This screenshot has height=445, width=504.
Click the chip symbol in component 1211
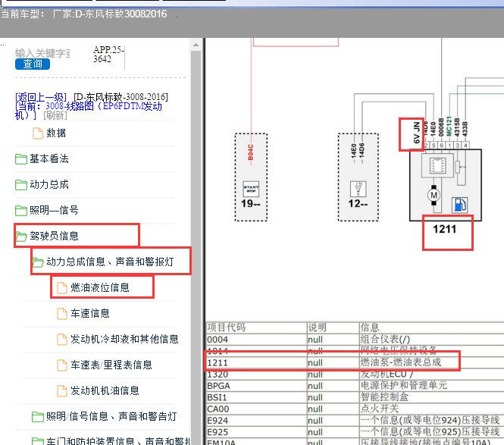click(x=437, y=166)
